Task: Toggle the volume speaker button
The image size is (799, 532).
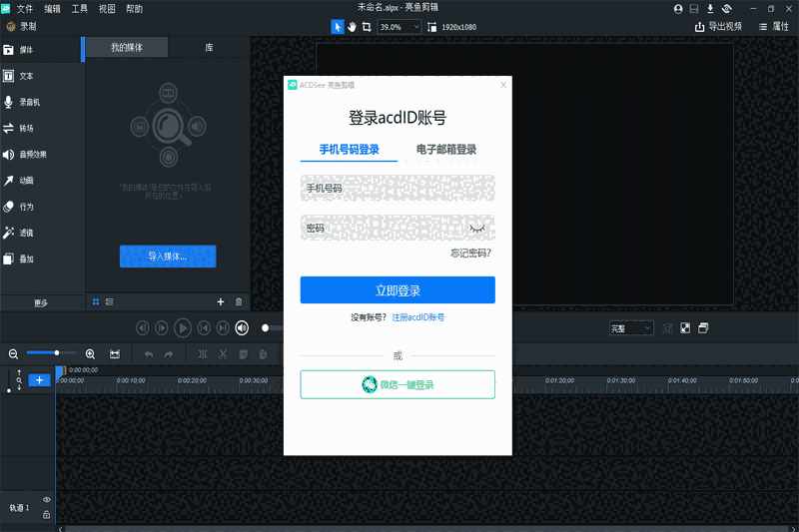Action: 242,328
